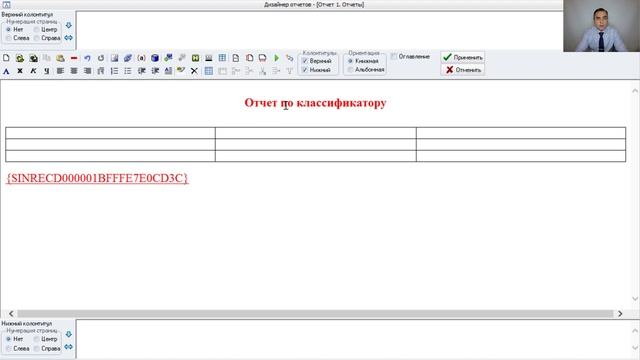The height and width of the screenshot is (360, 640).
Task: Click the horizontal scrollbar thumb
Action: point(315,313)
